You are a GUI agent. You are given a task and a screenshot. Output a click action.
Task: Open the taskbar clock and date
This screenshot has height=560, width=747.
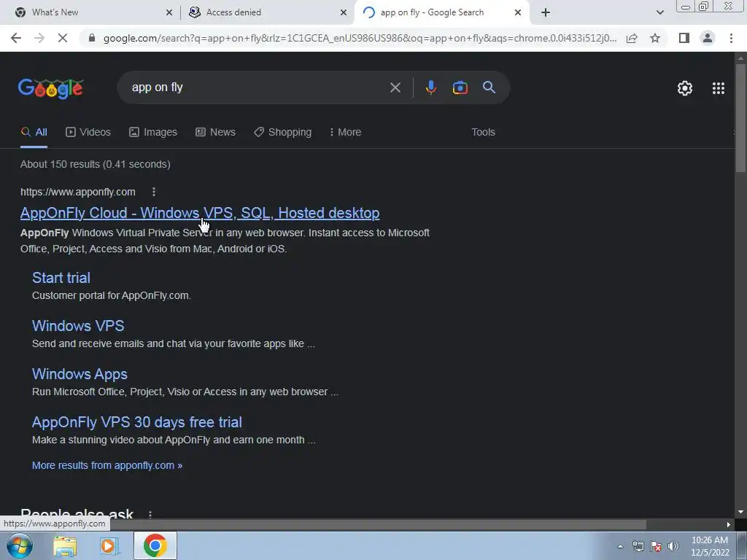710,546
